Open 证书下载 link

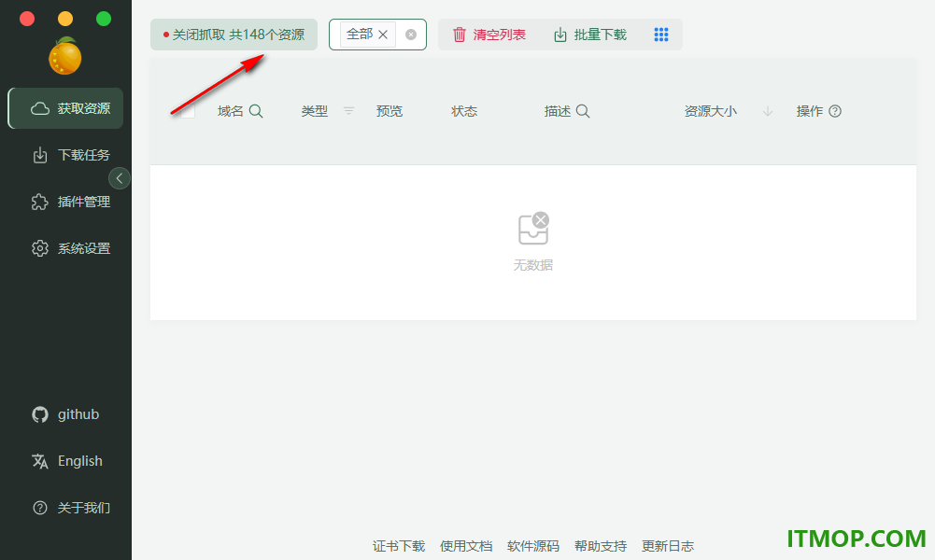tap(399, 546)
